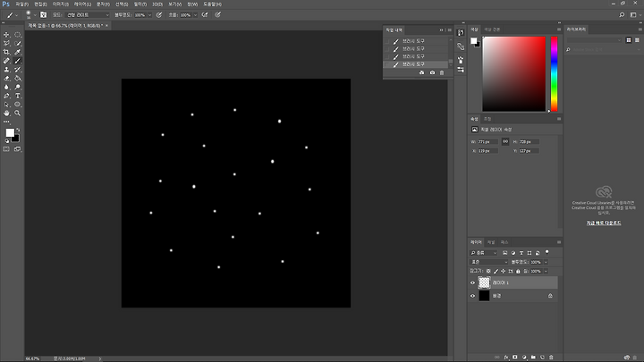Select the History Brush tool
The width and height of the screenshot is (644, 362).
(x=18, y=70)
